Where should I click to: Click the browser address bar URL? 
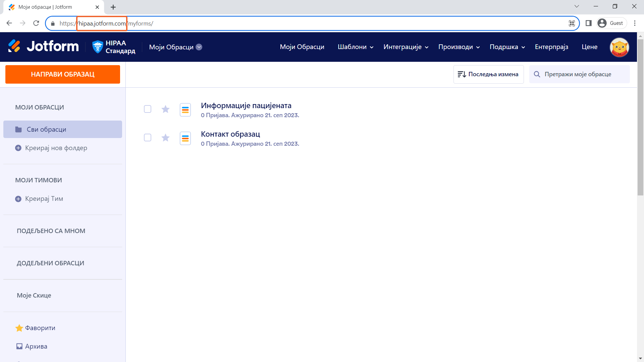106,24
